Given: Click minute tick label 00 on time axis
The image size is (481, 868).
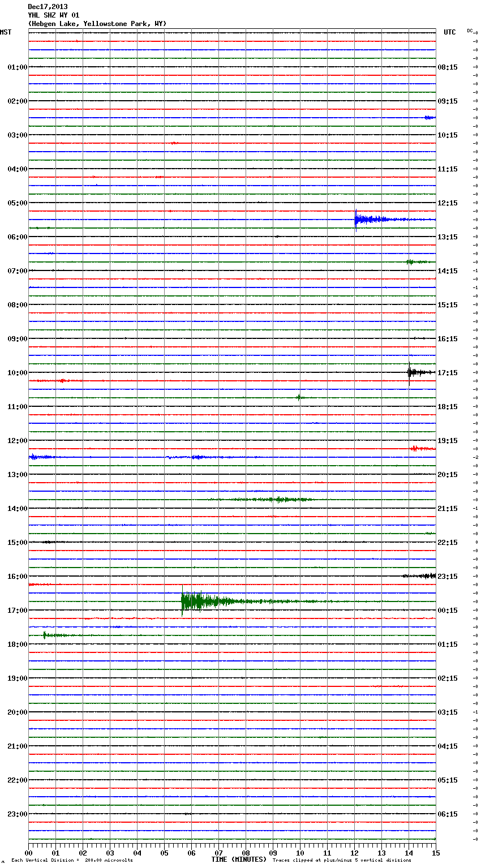Looking at the screenshot, I should click(28, 853).
